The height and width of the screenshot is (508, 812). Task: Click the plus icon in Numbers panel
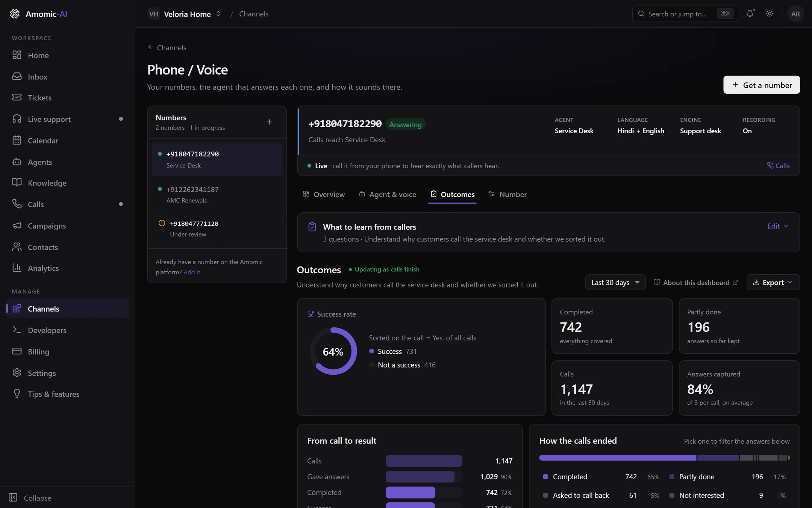coord(270,122)
